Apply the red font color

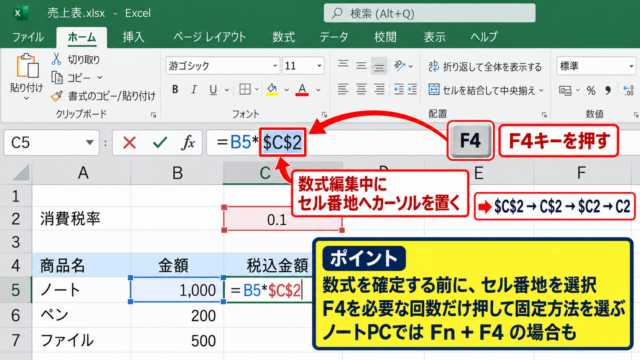coord(302,89)
